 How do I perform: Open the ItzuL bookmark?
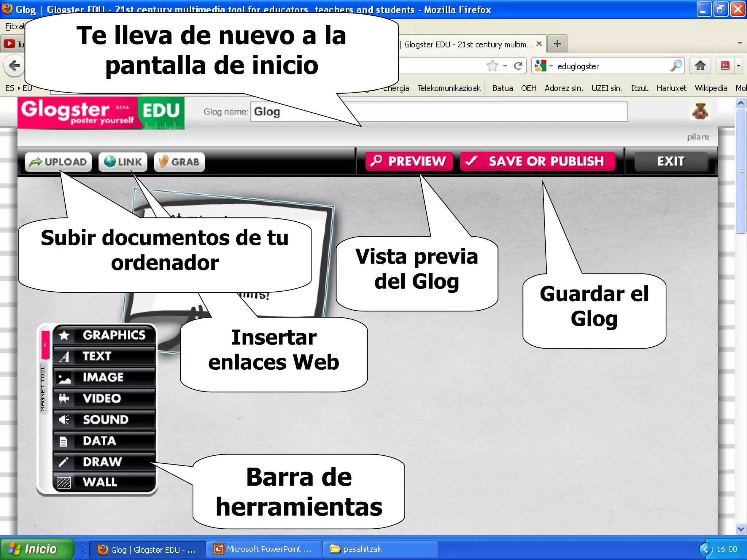point(639,88)
